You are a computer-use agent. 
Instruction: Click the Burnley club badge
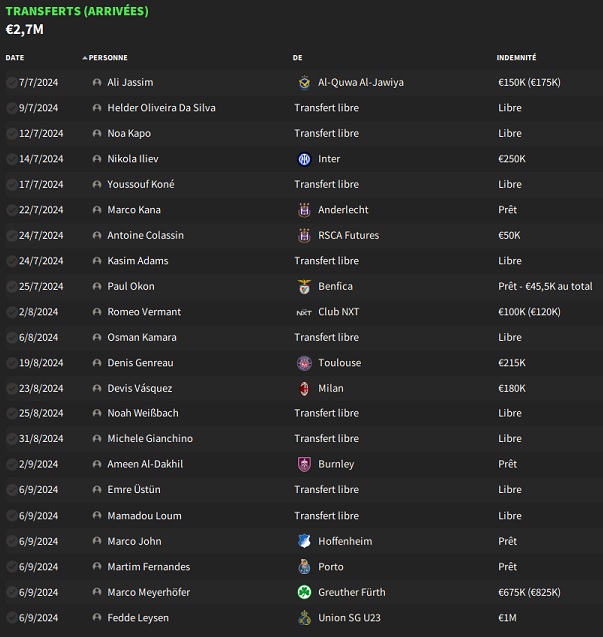click(304, 464)
